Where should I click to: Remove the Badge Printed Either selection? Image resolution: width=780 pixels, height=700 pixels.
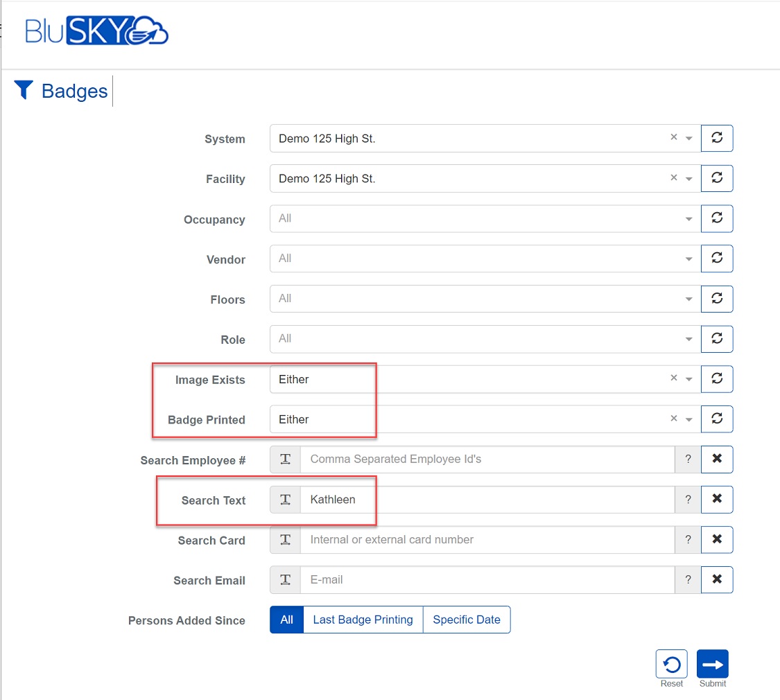point(673,419)
